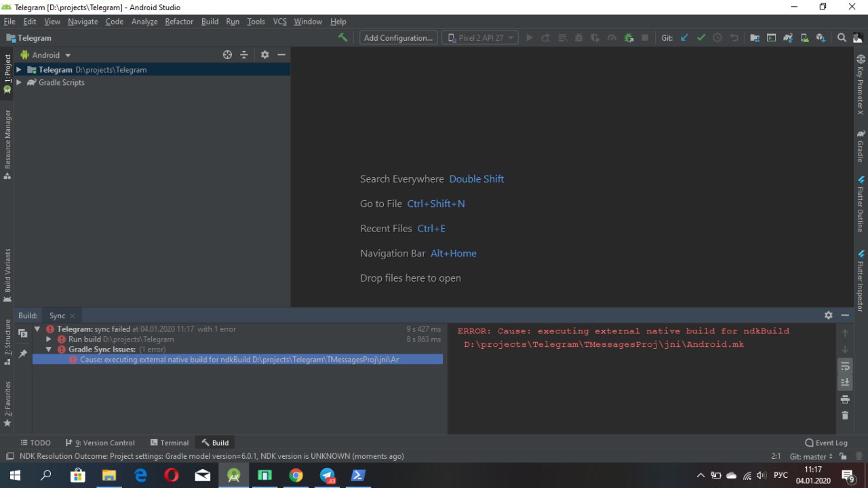Open Build panel settings gear
The height and width of the screenshot is (488, 868).
829,316
